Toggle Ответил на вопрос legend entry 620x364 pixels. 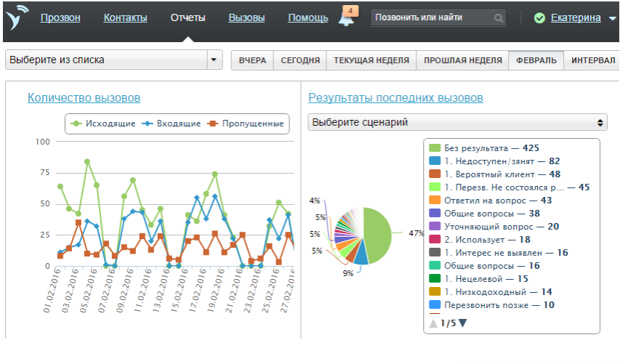491,201
